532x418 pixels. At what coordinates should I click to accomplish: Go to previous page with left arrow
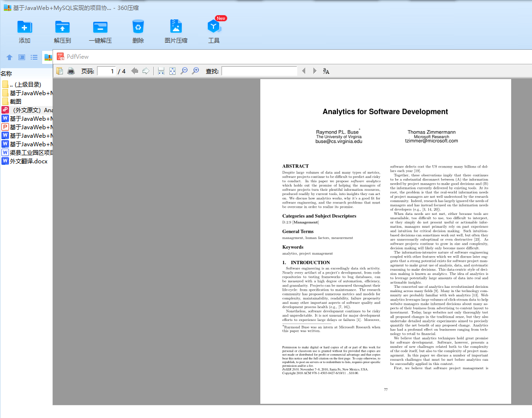(x=135, y=71)
